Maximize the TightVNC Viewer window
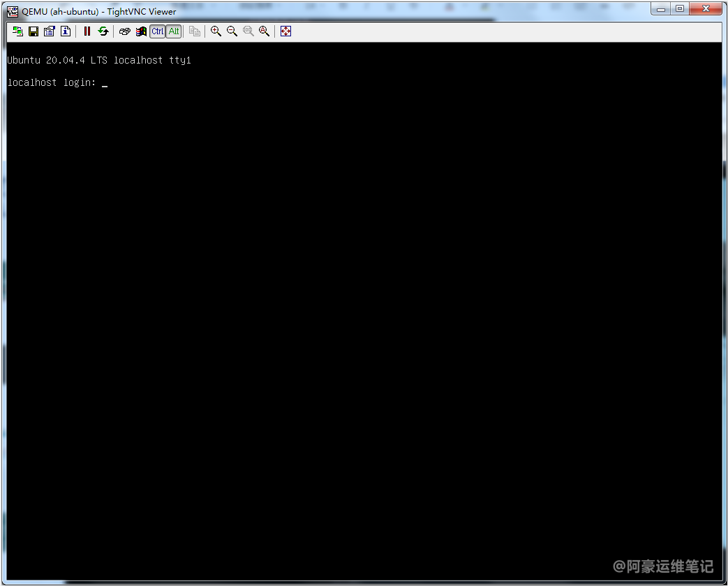Screen dimensions: 728x586 [x=679, y=9]
